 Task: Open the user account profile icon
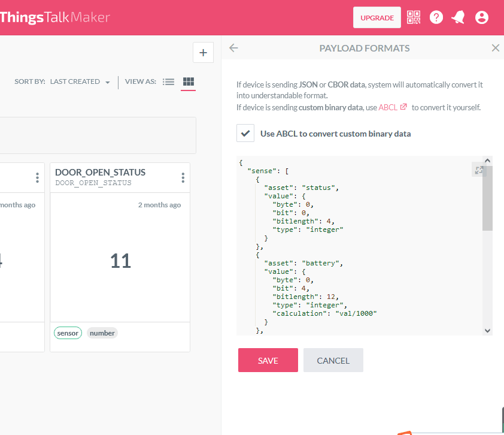point(481,17)
